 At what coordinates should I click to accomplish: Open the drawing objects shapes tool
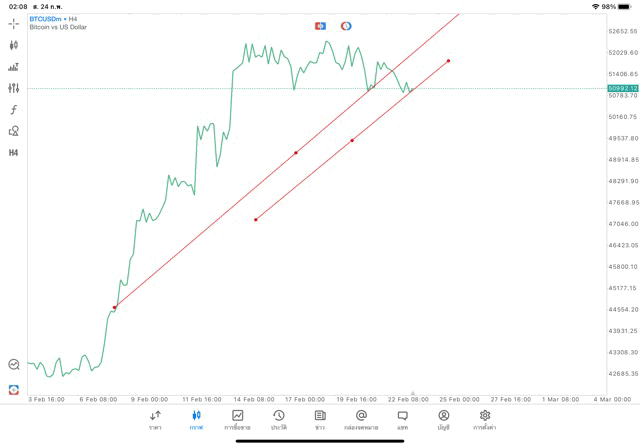coord(14,131)
